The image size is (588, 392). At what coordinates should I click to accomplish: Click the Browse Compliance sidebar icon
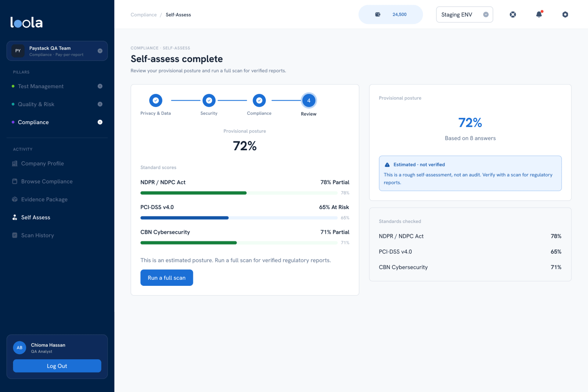pyautogui.click(x=15, y=181)
